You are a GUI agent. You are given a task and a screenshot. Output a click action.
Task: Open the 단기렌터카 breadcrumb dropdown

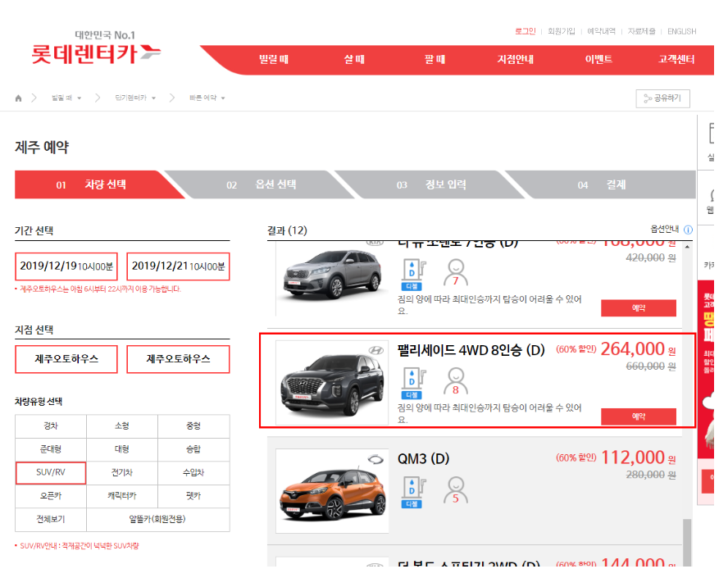(135, 98)
